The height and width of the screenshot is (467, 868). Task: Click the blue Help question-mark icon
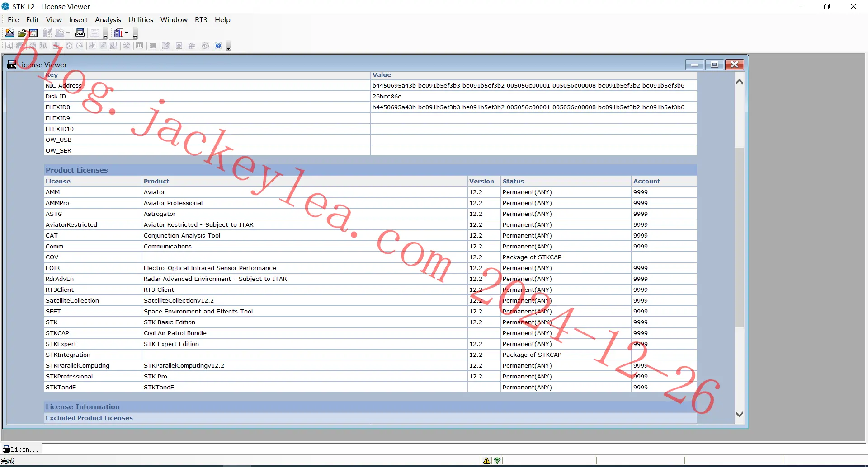(x=218, y=46)
